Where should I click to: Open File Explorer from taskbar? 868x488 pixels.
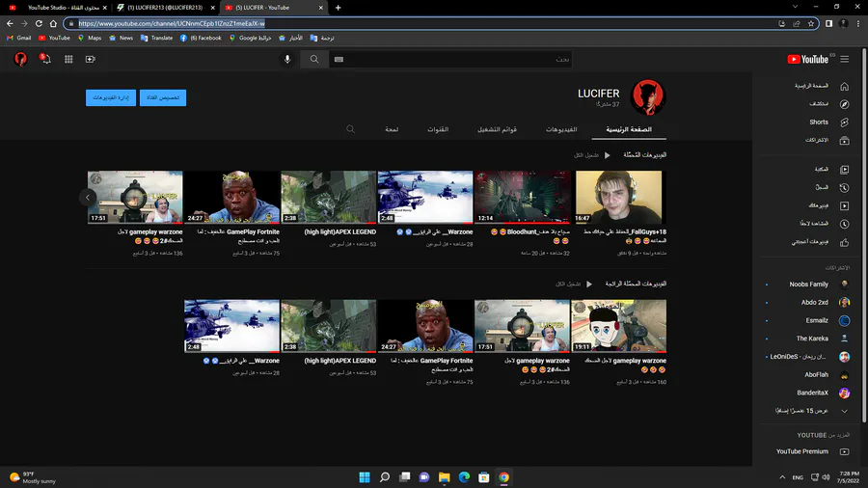(444, 477)
